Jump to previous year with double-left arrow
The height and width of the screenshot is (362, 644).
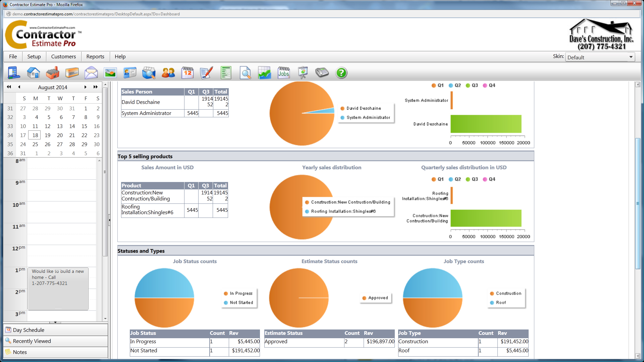point(9,87)
